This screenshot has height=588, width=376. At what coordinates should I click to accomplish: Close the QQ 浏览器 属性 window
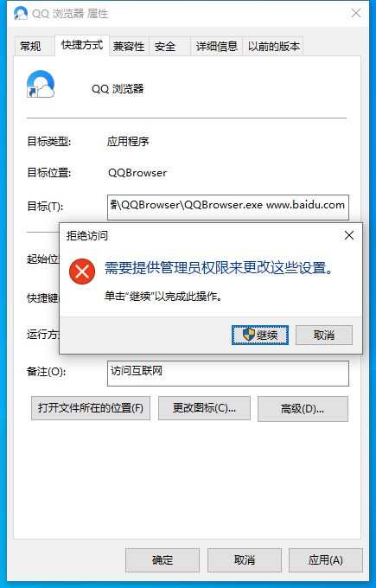click(356, 13)
